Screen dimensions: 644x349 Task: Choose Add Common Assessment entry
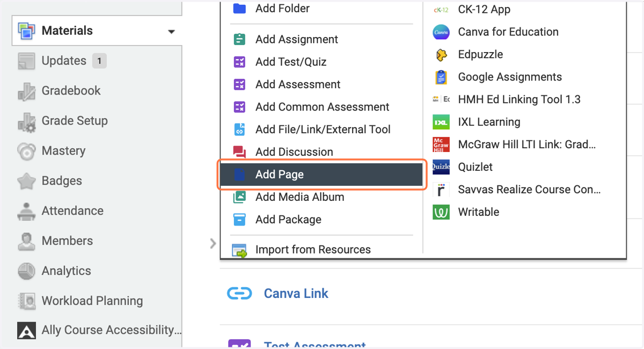321,107
